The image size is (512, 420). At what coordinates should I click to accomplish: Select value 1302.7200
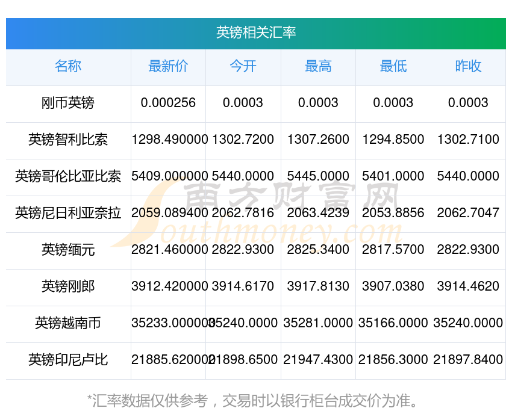(243, 140)
